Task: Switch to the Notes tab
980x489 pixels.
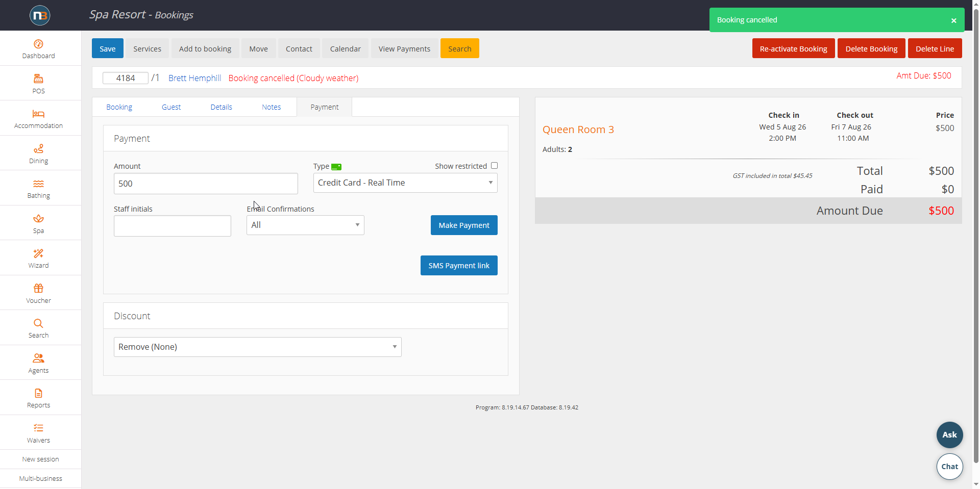Action: pyautogui.click(x=271, y=107)
